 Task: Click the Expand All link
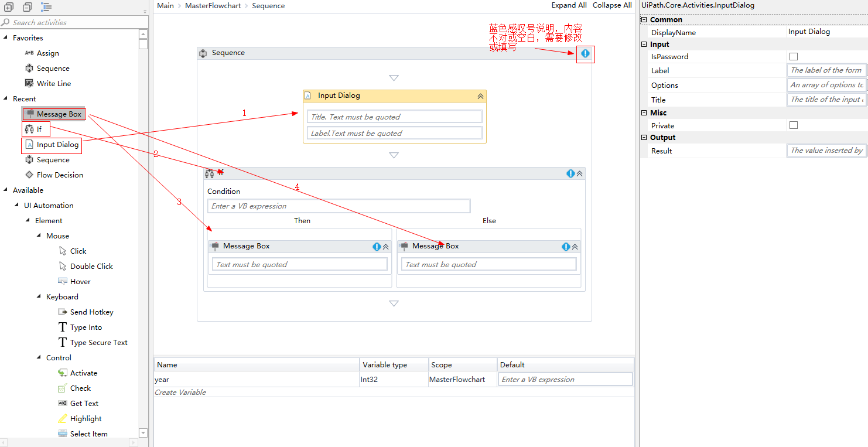coord(569,5)
